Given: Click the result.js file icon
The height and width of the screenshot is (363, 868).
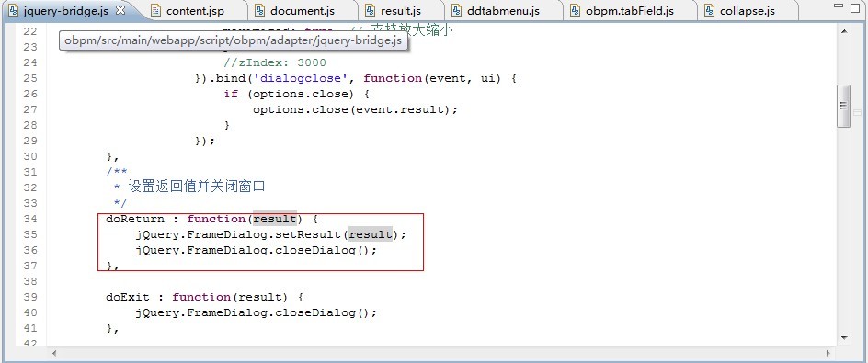Looking at the screenshot, I should click(371, 10).
